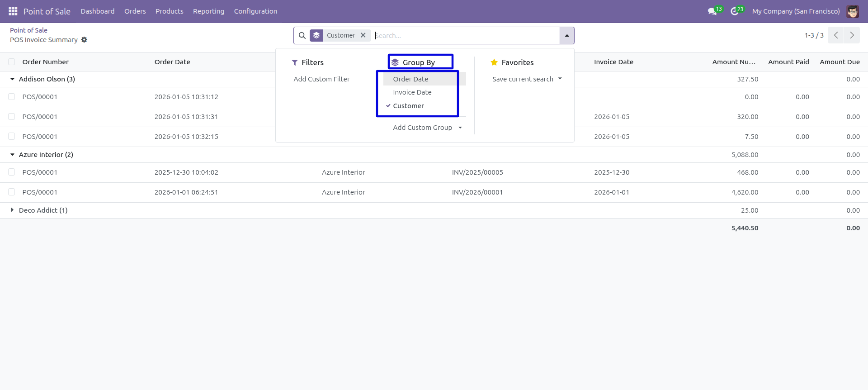Screen dimensions: 868x390
Task: Close the search options dropdown toggle
Action: 567,35
